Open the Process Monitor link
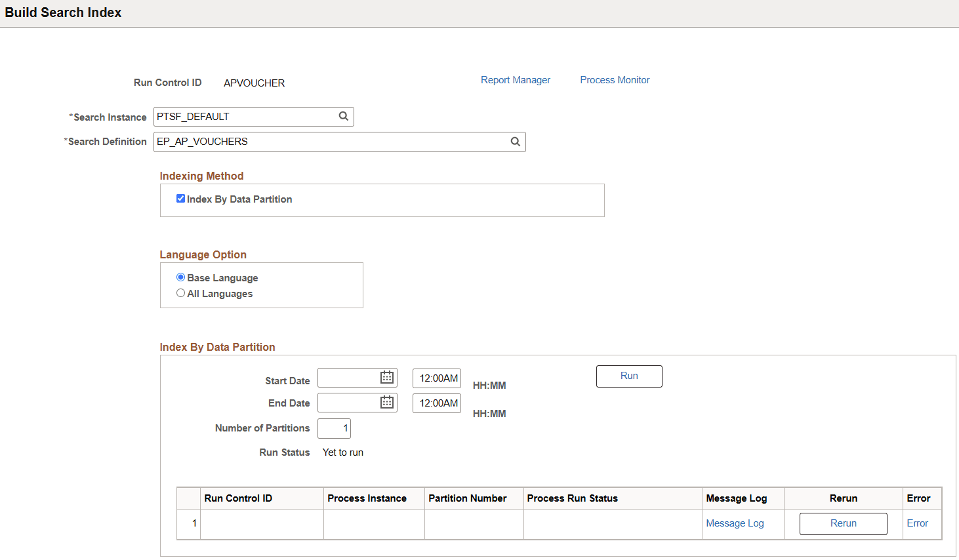This screenshot has width=959, height=560. pyautogui.click(x=614, y=79)
